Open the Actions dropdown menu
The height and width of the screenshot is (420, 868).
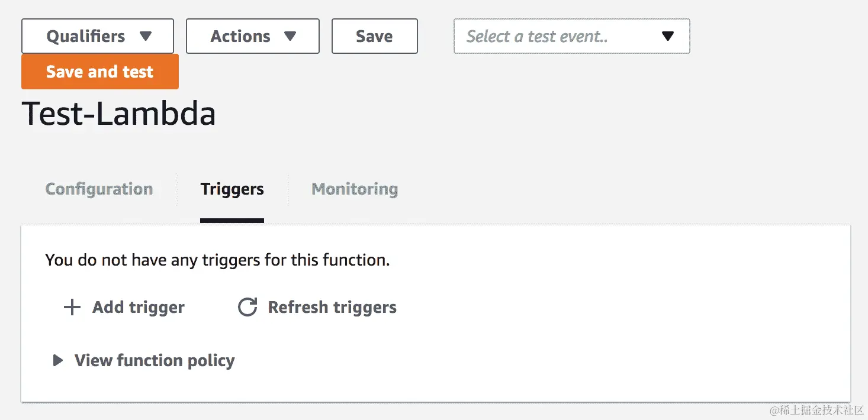click(x=252, y=36)
